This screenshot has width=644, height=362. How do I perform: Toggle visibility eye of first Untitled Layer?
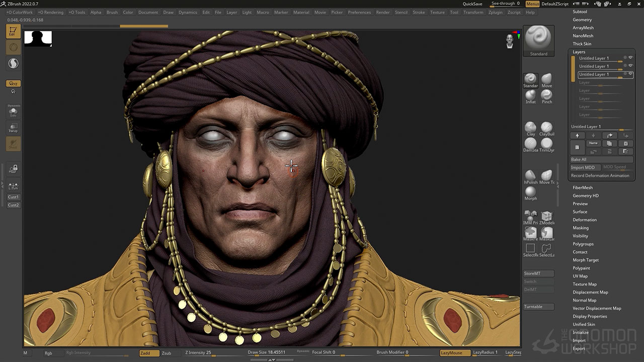tap(630, 58)
